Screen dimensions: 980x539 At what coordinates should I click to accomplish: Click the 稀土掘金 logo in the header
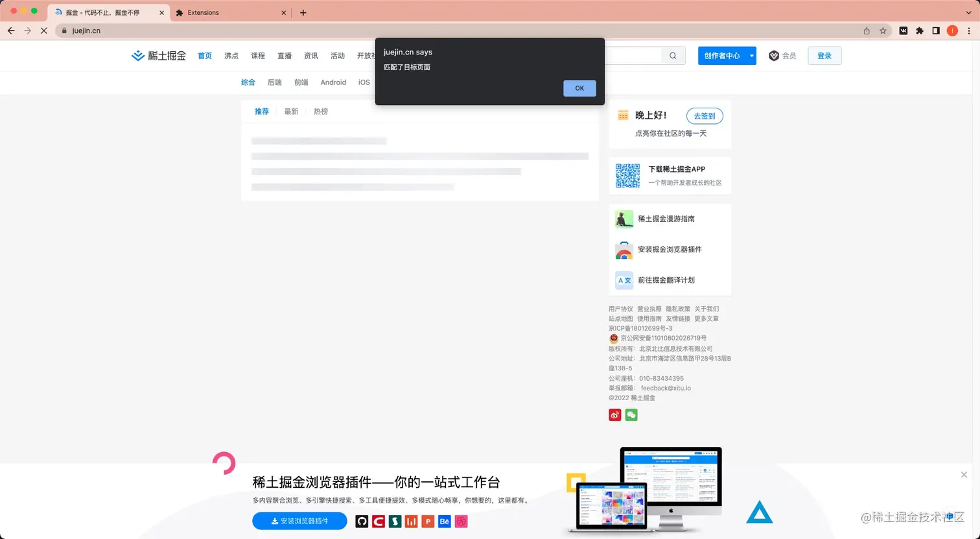tap(159, 56)
